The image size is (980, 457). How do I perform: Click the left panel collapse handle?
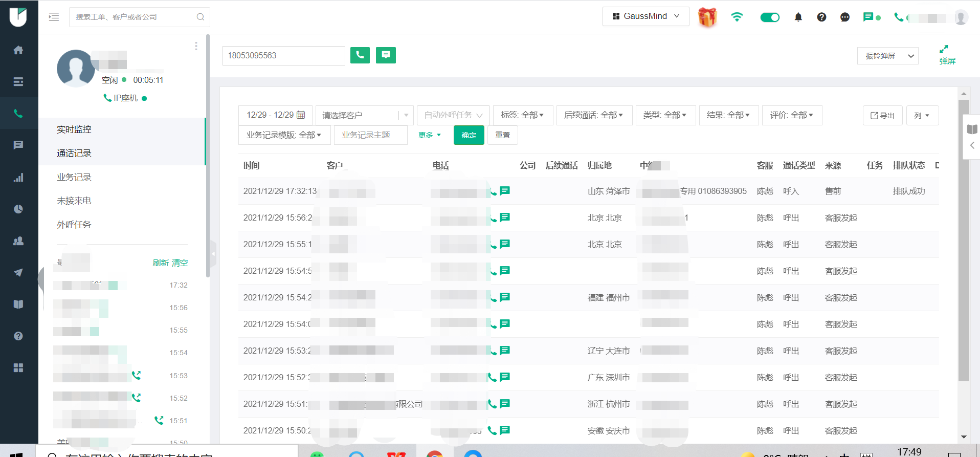pos(213,253)
